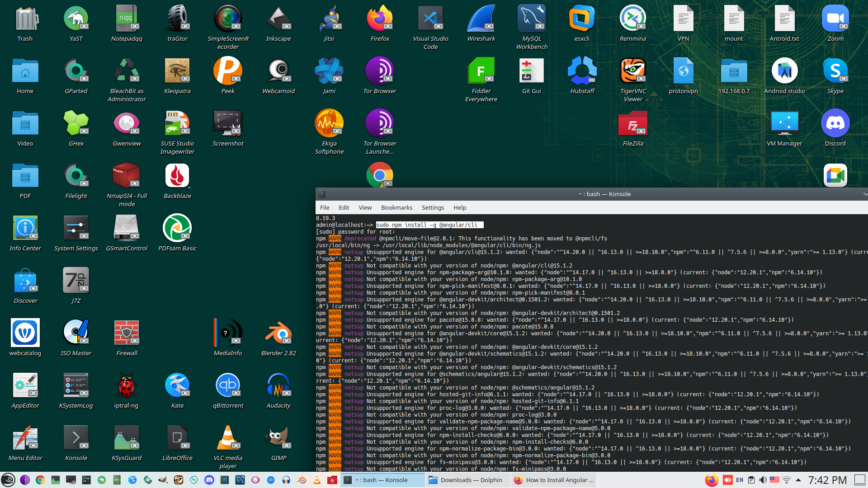This screenshot has height=488, width=868.
Task: Switch to Downloads — Dolphin taskbar window
Action: [466, 480]
